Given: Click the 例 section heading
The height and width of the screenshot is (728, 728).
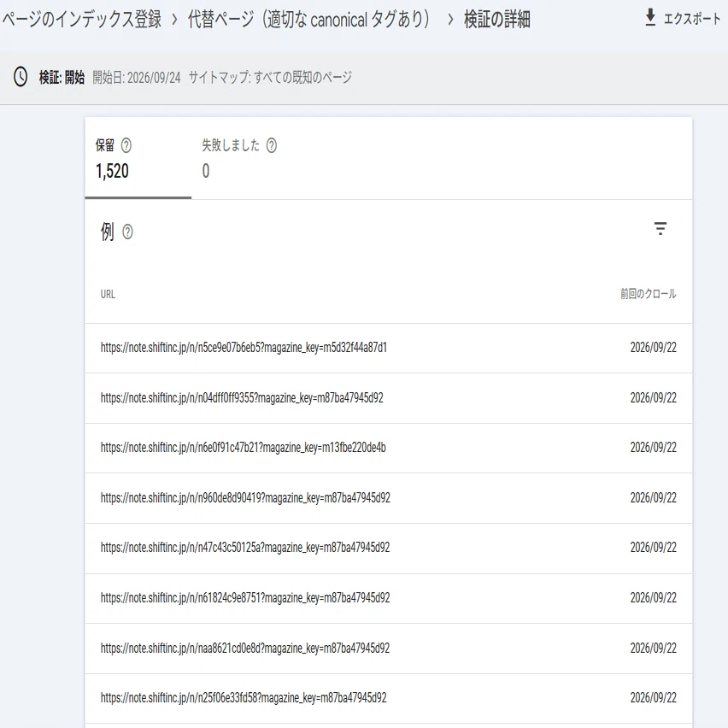Looking at the screenshot, I should point(108,232).
